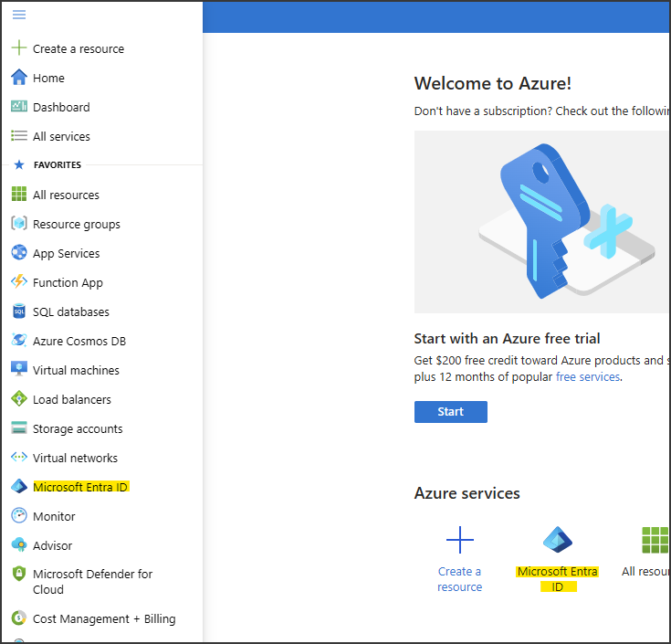Open the Azure Cosmos DB planet icon
The image size is (671, 644).
click(18, 341)
